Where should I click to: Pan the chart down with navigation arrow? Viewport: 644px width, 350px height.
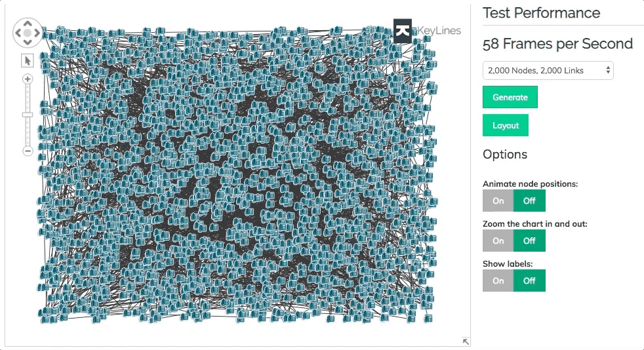(28, 42)
